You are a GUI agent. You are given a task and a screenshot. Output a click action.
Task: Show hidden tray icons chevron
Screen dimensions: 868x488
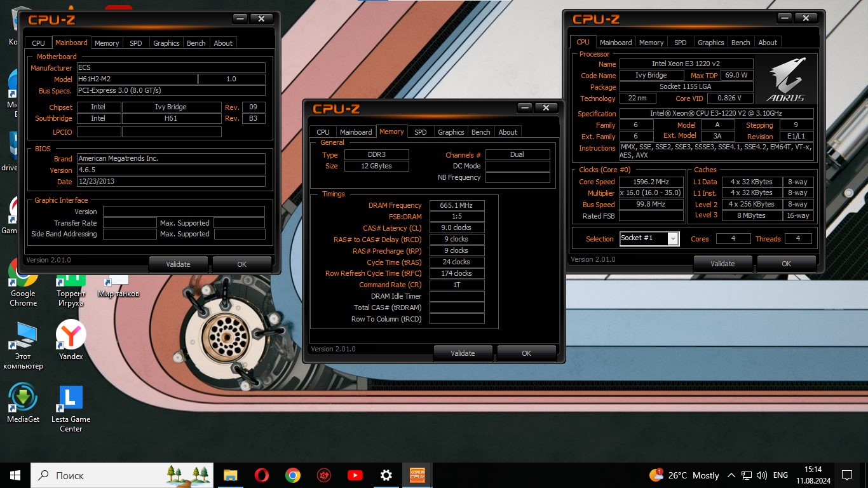pos(731,475)
